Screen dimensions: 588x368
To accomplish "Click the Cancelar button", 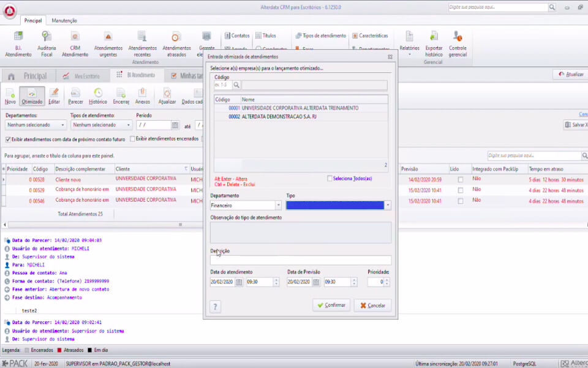I will coord(373,305).
